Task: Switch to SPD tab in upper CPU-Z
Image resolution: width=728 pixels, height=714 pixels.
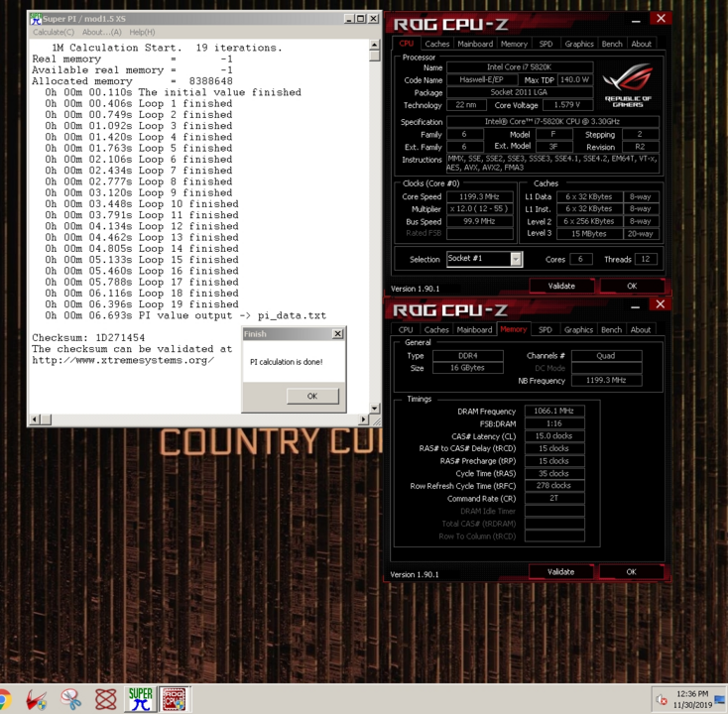Action: pos(546,44)
